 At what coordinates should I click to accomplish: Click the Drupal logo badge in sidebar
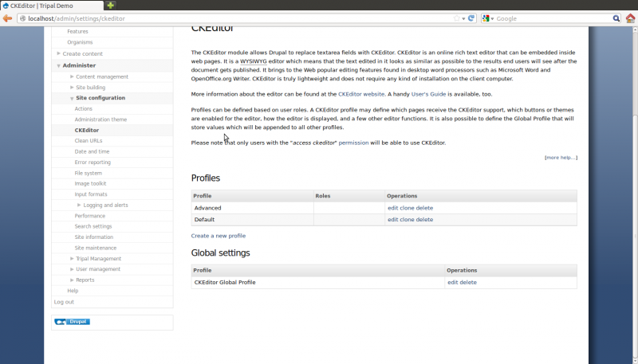pos(72,322)
